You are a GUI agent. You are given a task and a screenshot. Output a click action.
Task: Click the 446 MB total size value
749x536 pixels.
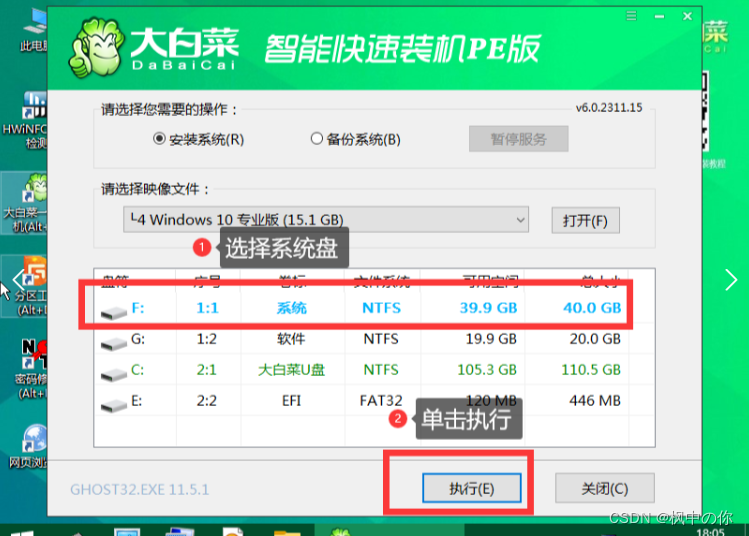pos(595,400)
